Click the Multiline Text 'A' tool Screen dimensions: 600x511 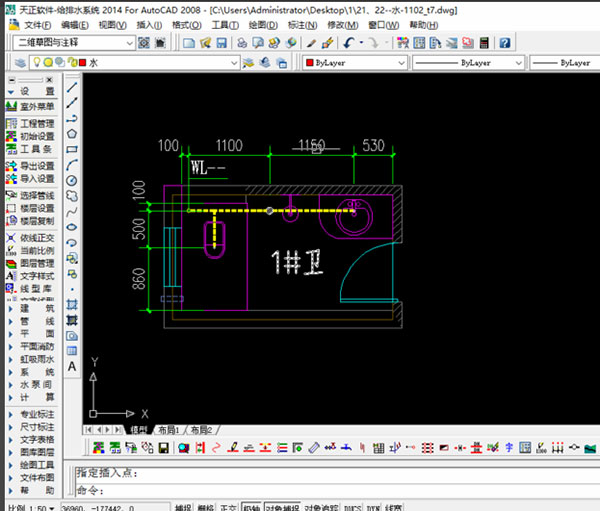(x=72, y=366)
